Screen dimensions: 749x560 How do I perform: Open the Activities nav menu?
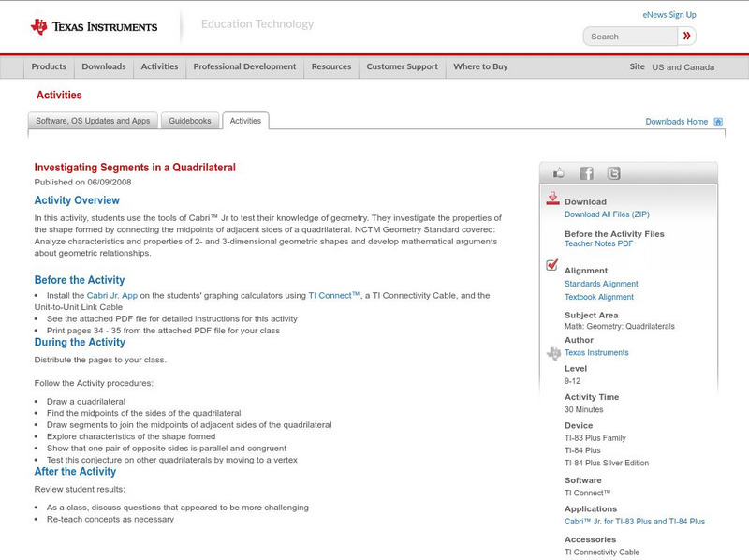point(159,66)
